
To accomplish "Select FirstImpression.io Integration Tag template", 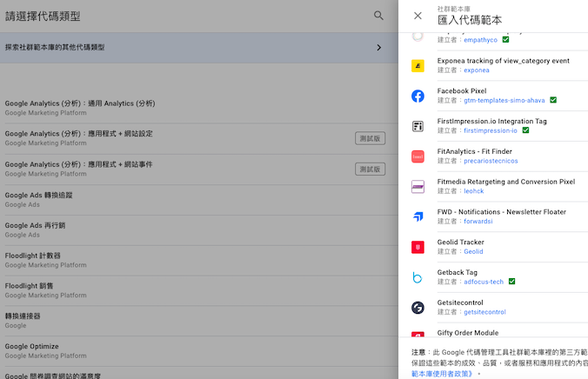I will (491, 121).
